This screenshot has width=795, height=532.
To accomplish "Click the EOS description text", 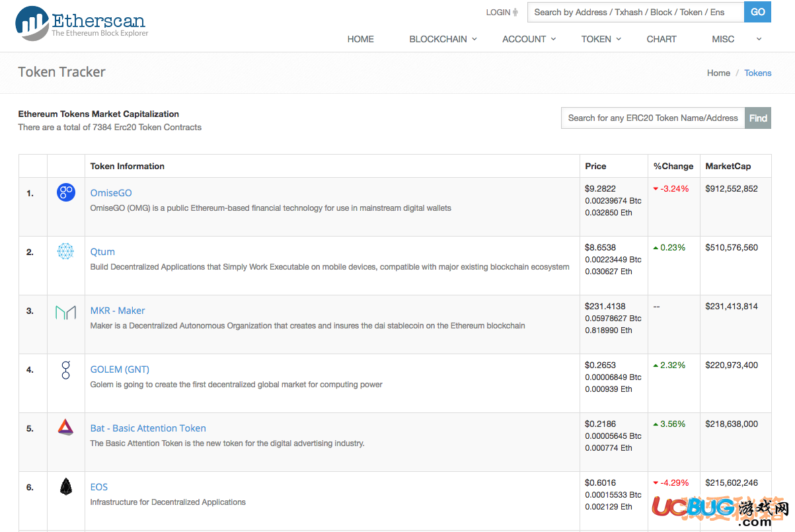I will point(168,502).
